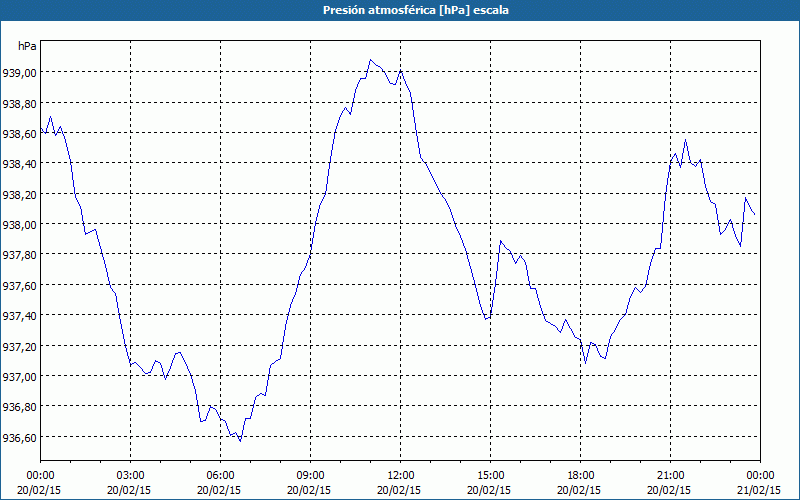Image resolution: width=800 pixels, height=500 pixels.
Task: Select the 938,60 y-axis value
Action: (x=19, y=134)
